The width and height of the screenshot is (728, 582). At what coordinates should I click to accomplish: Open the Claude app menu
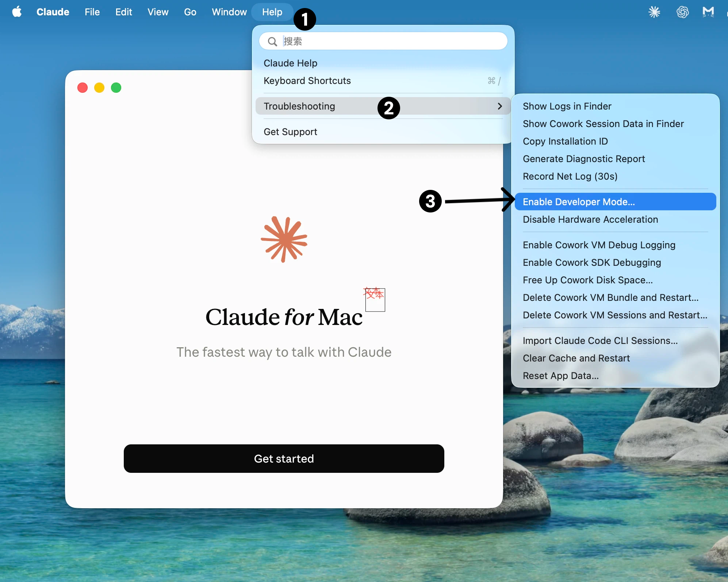53,12
